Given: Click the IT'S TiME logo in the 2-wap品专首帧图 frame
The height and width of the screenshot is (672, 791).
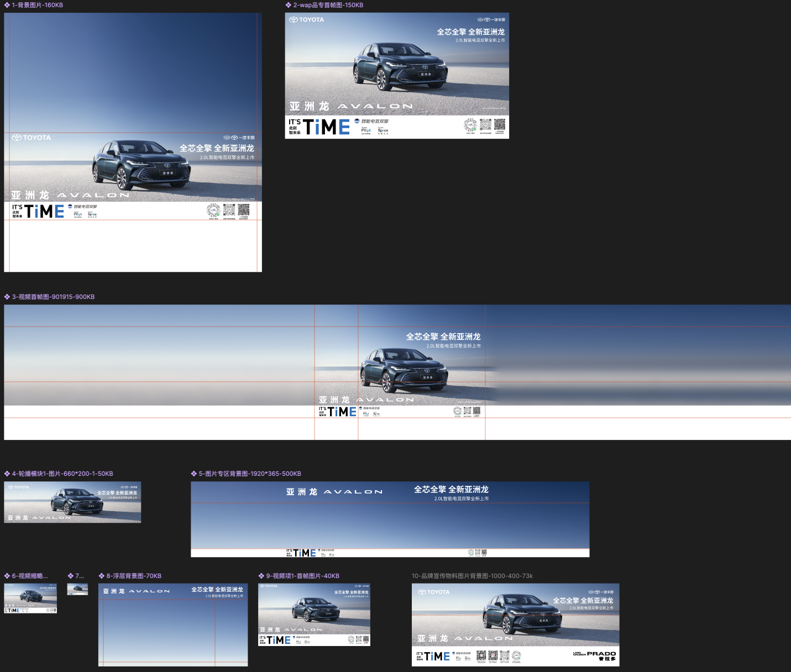Looking at the screenshot, I should tap(319, 127).
